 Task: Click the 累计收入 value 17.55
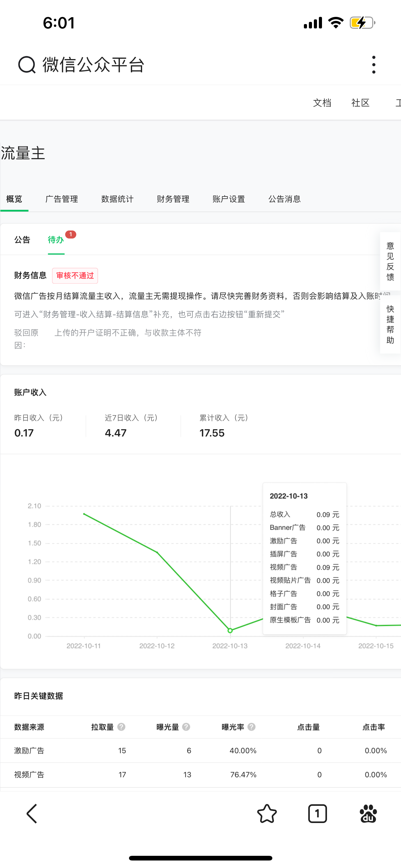[x=212, y=433]
